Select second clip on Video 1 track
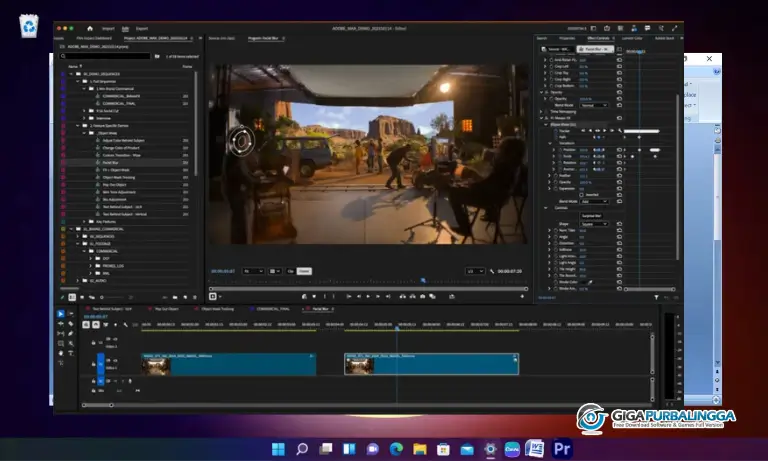 pos(432,364)
